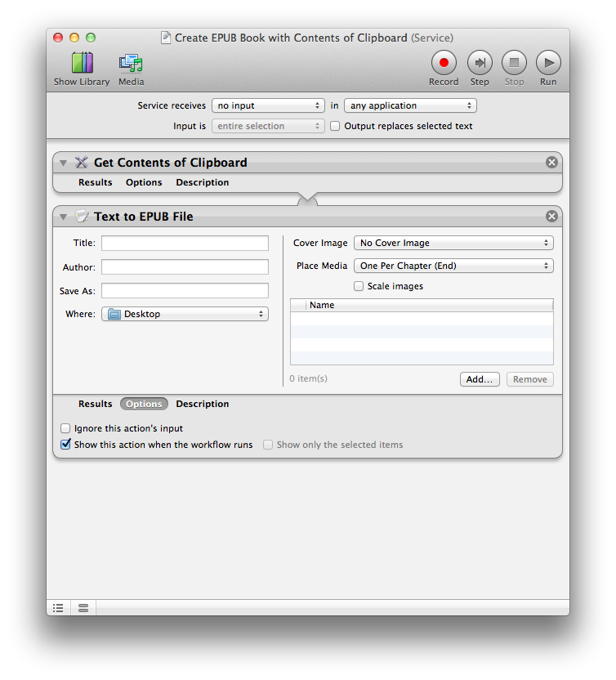Screen dimensions: 616x680
Task: Uncheck Show this action when the workflow runs
Action: pos(65,445)
